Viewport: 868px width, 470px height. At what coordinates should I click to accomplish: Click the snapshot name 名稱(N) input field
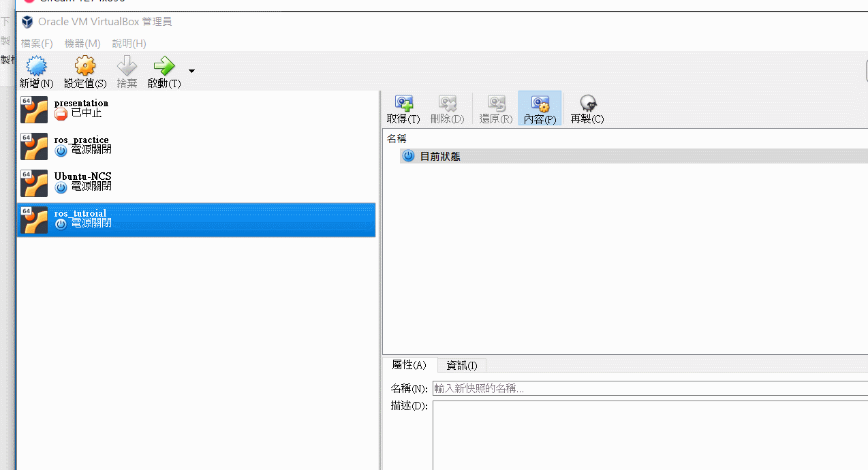650,388
